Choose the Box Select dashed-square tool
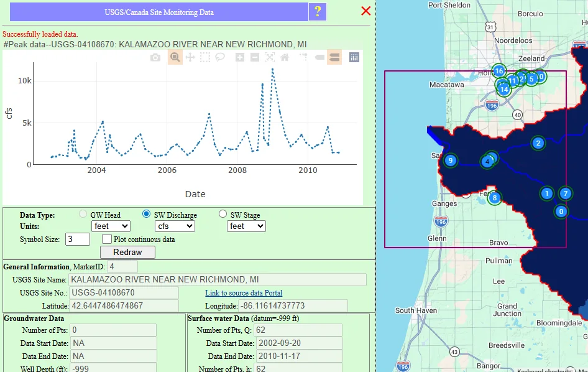 tap(205, 57)
